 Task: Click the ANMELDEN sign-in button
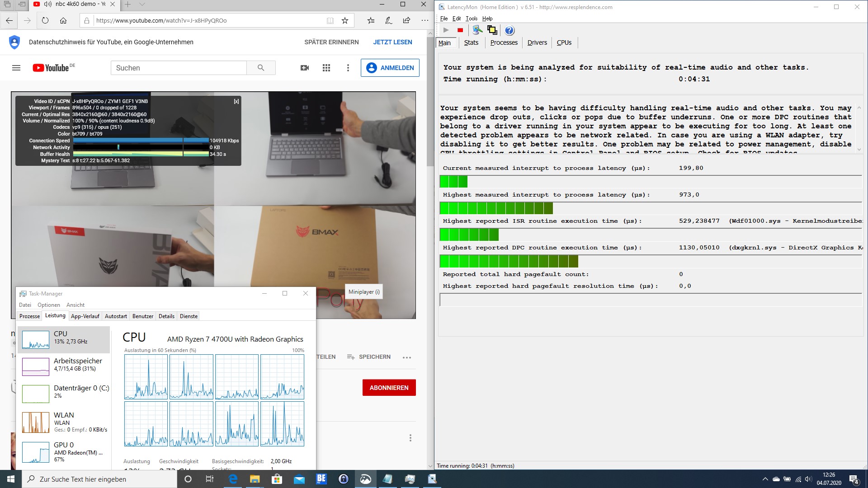pos(390,68)
